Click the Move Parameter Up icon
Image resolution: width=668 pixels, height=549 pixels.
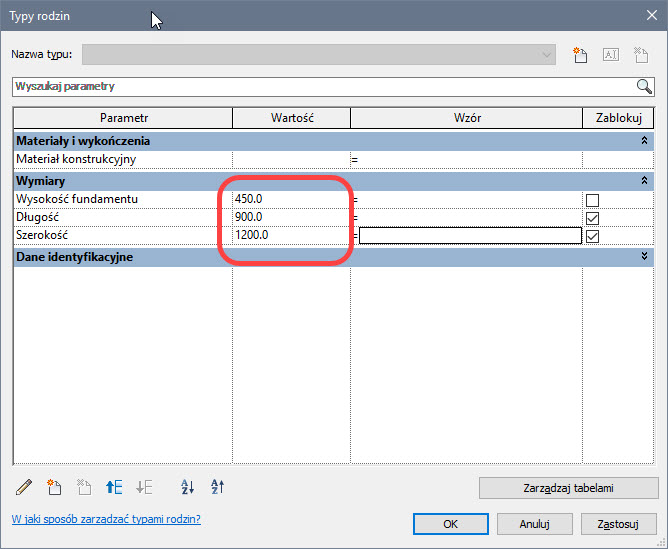pyautogui.click(x=114, y=488)
